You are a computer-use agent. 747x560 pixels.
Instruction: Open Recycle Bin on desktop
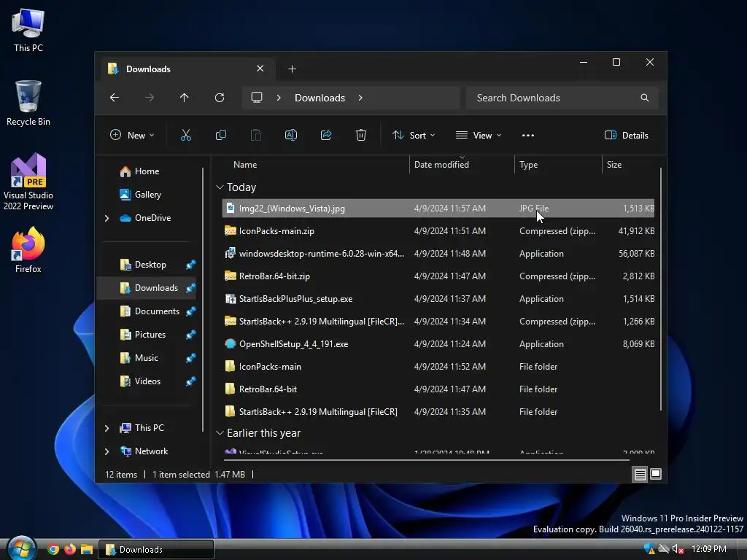(28, 103)
